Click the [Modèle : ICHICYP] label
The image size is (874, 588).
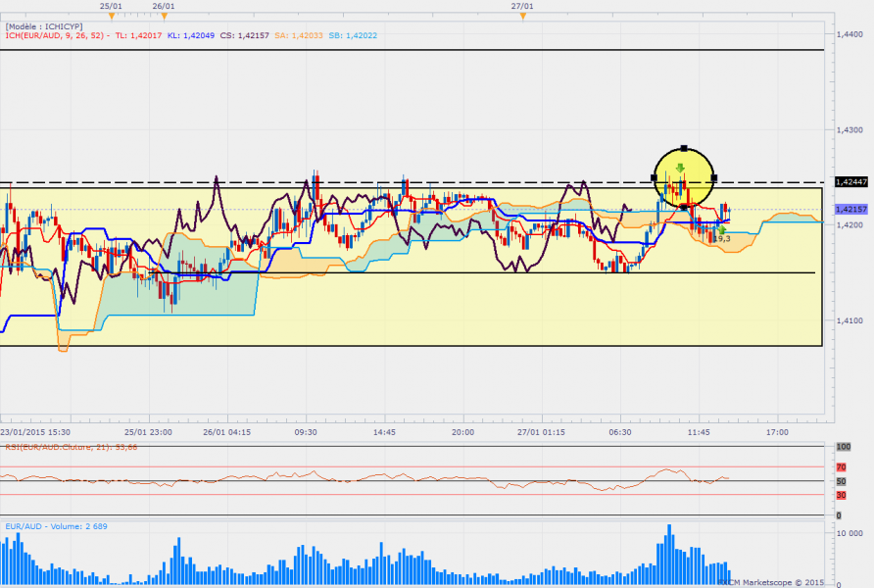tap(44, 26)
